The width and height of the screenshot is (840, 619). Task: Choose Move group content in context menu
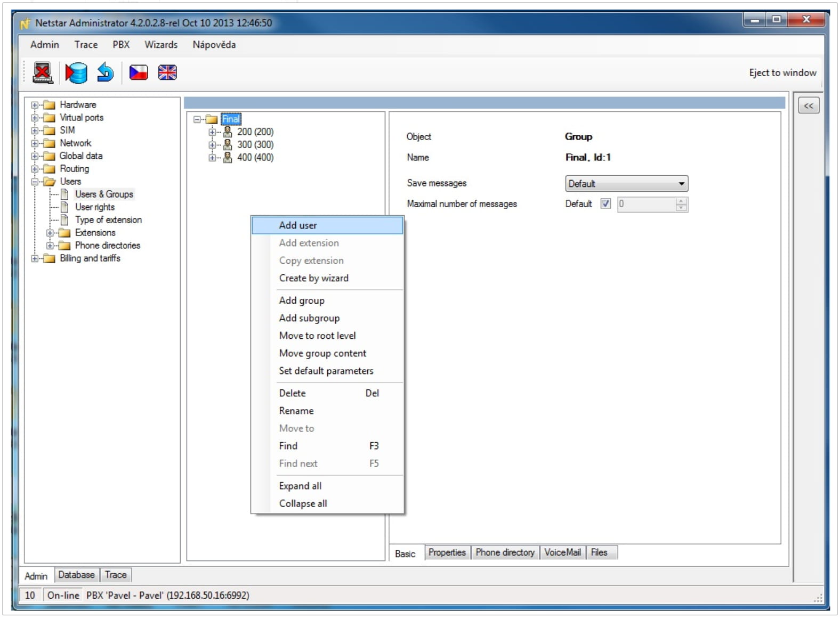click(327, 353)
